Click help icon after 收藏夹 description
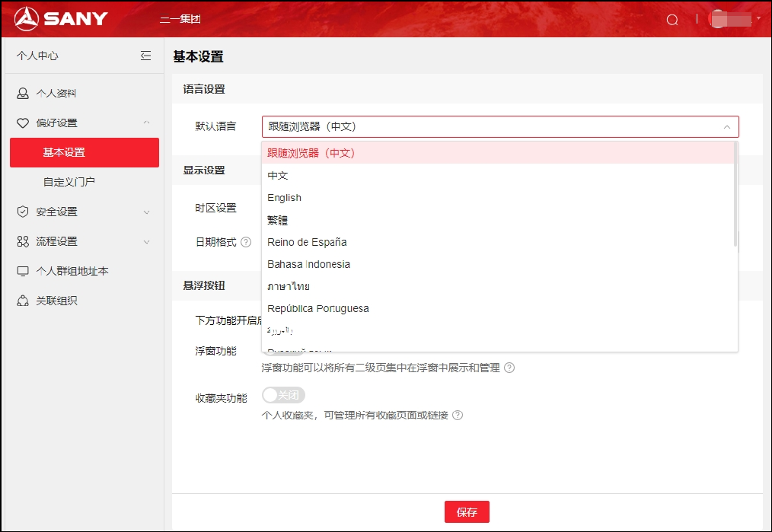Screen dimensions: 772x532 click(458, 415)
